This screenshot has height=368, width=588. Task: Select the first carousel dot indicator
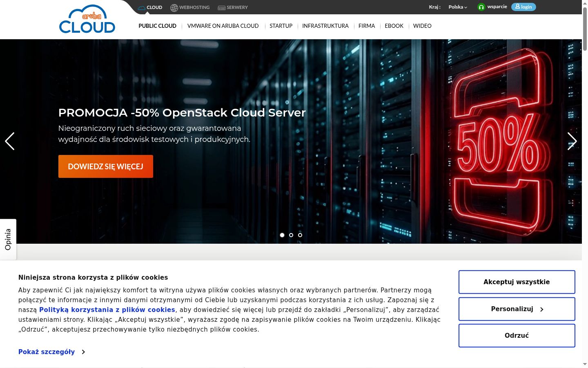tap(282, 235)
